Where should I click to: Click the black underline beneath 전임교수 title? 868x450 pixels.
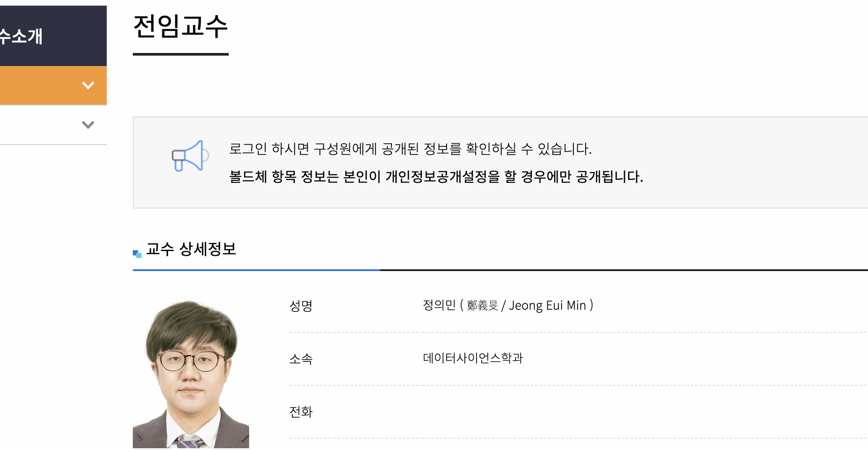click(181, 54)
